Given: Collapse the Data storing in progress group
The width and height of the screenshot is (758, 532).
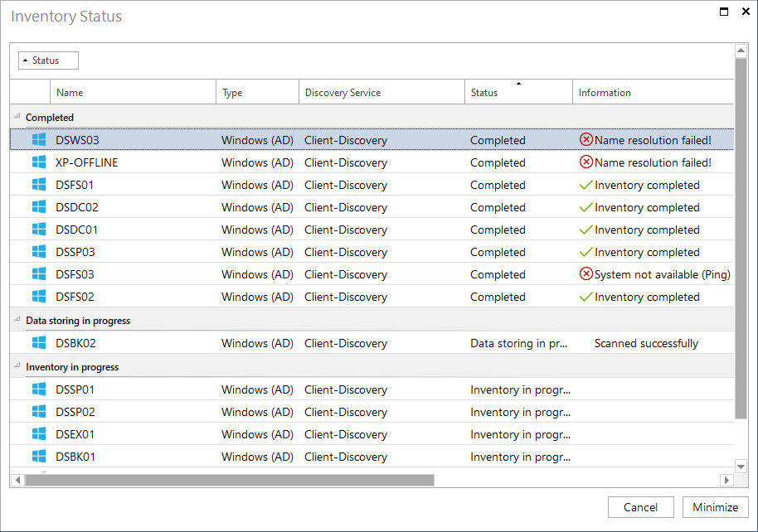Looking at the screenshot, I should [18, 319].
